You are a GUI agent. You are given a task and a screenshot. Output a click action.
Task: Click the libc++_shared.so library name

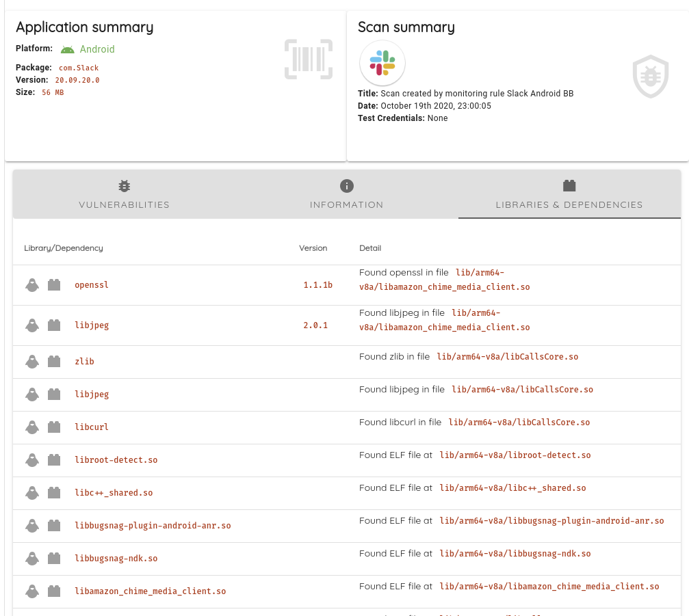click(114, 493)
